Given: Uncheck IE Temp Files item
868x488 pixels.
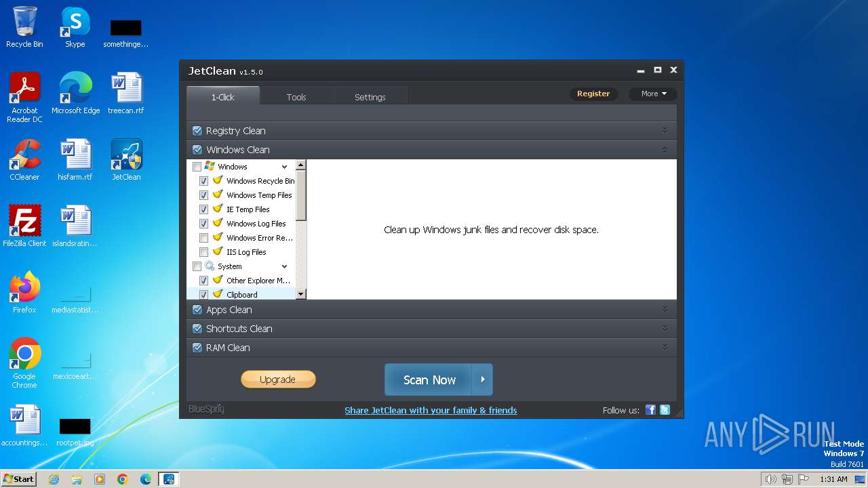Looking at the screenshot, I should 203,209.
